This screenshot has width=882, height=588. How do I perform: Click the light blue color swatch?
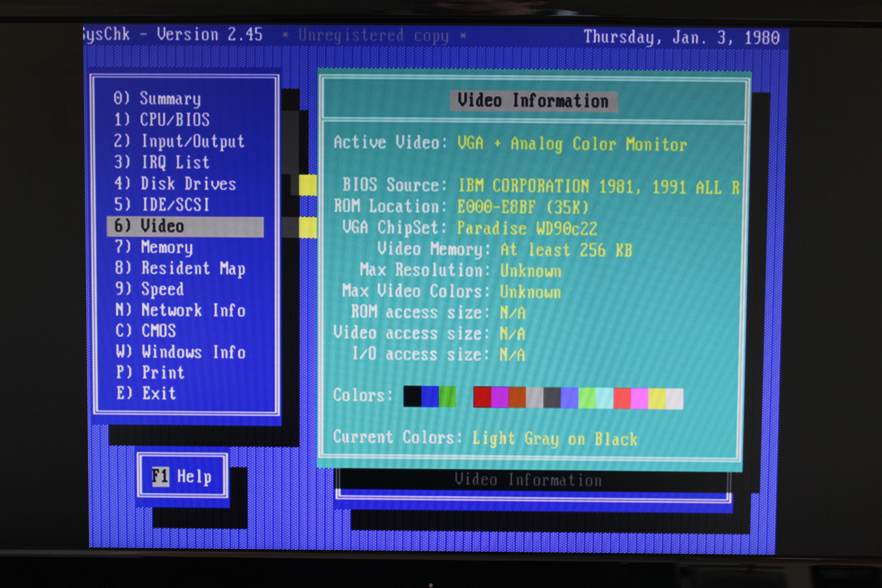(570, 398)
